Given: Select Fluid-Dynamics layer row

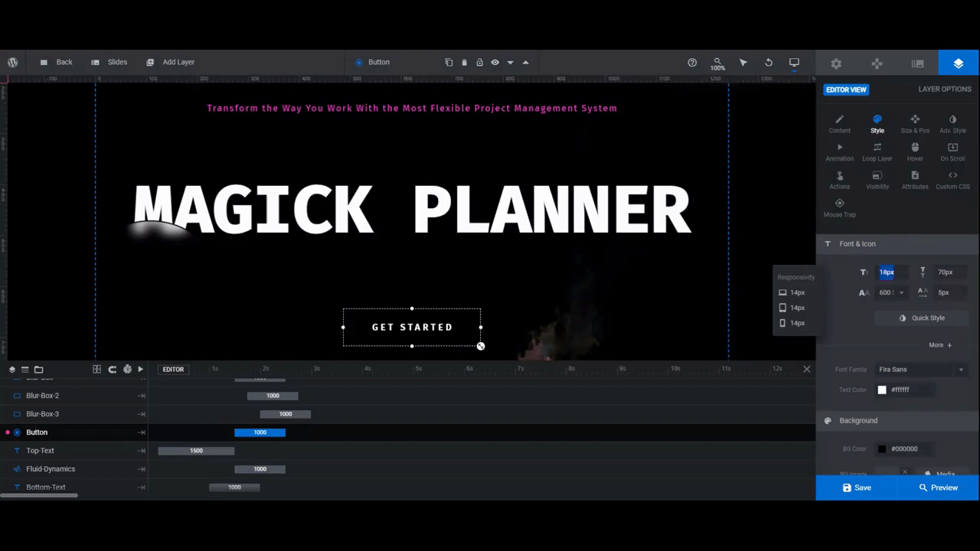Looking at the screenshot, I should pyautogui.click(x=74, y=469).
